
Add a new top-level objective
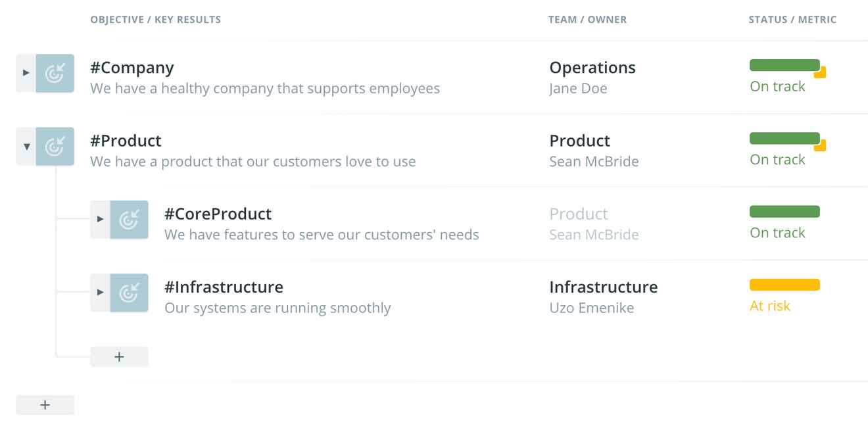(45, 405)
